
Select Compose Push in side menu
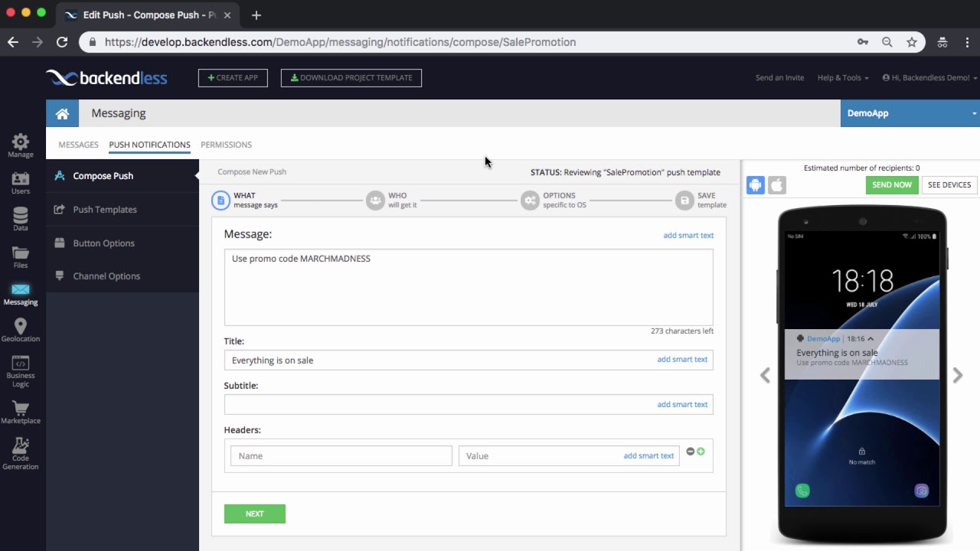122,176
